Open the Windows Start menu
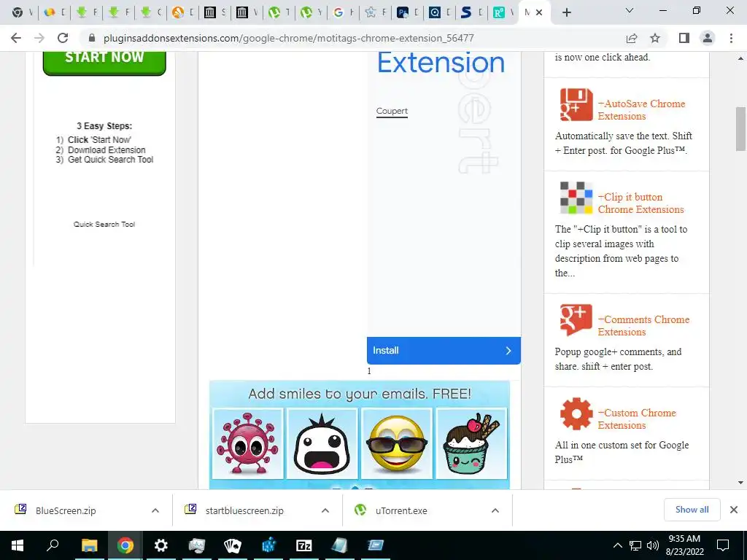Screen dimensions: 747x560 pyautogui.click(x=18, y=545)
